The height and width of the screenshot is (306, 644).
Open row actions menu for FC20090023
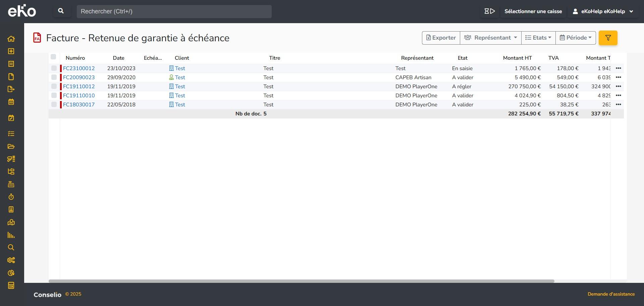(x=618, y=78)
